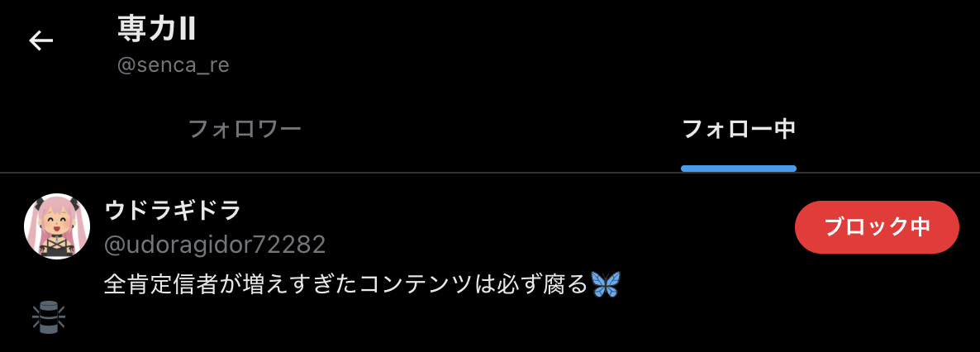Click the blue butterfly emoji in the bio
Image resolution: width=980 pixels, height=352 pixels.
pyautogui.click(x=606, y=285)
